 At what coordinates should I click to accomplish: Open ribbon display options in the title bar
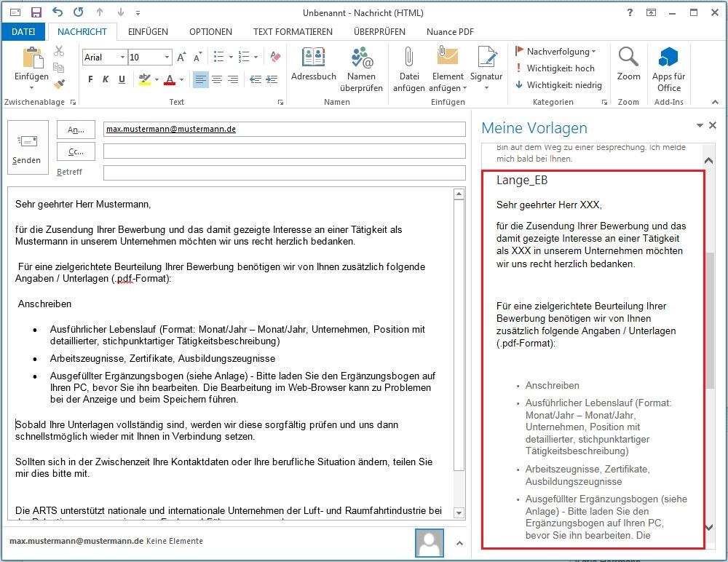coord(651,12)
